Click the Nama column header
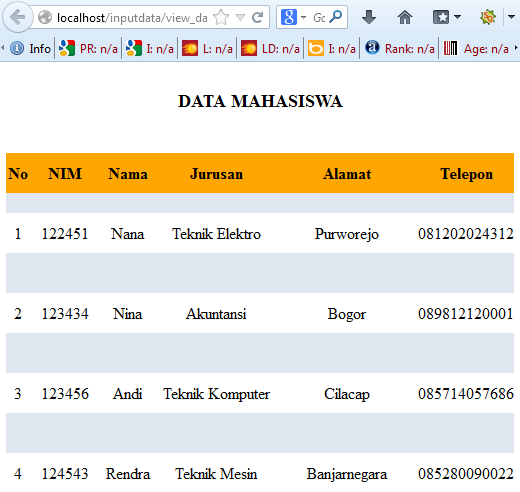The width and height of the screenshot is (520, 492). (x=128, y=173)
